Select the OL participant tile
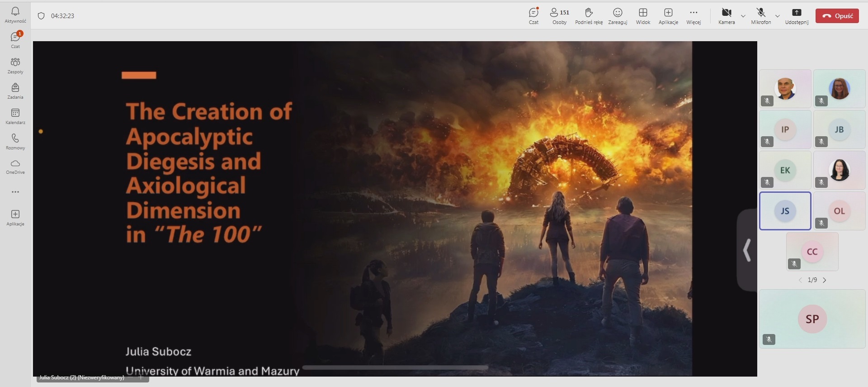Screen dimensions: 868x387 coord(840,211)
